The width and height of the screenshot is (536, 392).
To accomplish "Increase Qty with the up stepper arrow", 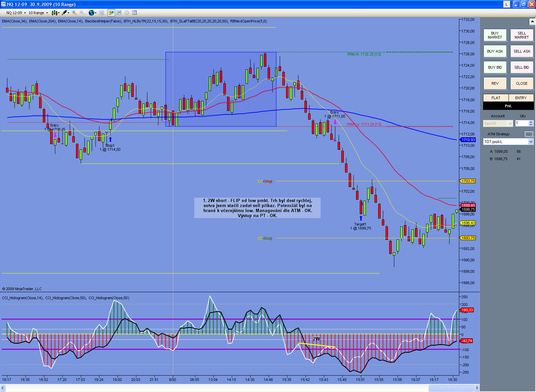I will tap(531, 122).
